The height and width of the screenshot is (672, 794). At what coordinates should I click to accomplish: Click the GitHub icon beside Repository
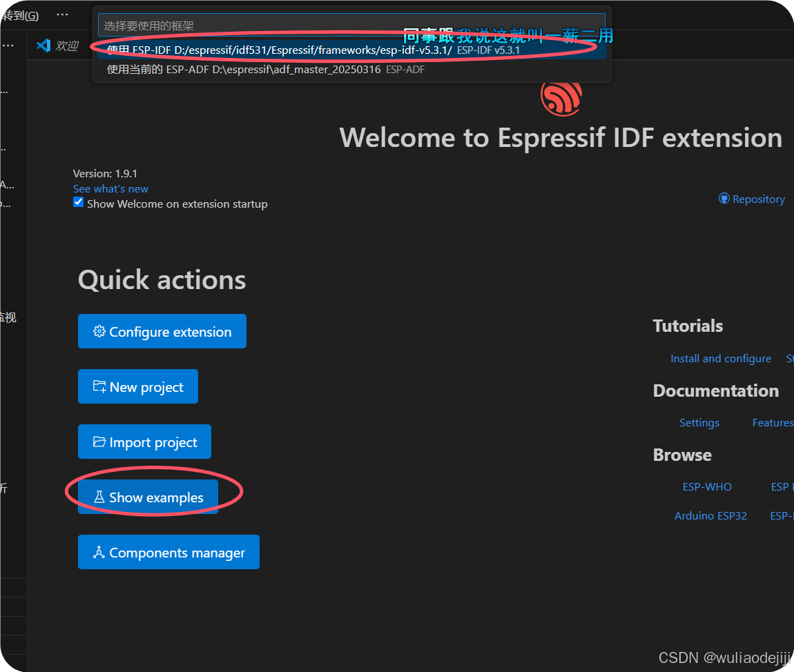point(724,199)
